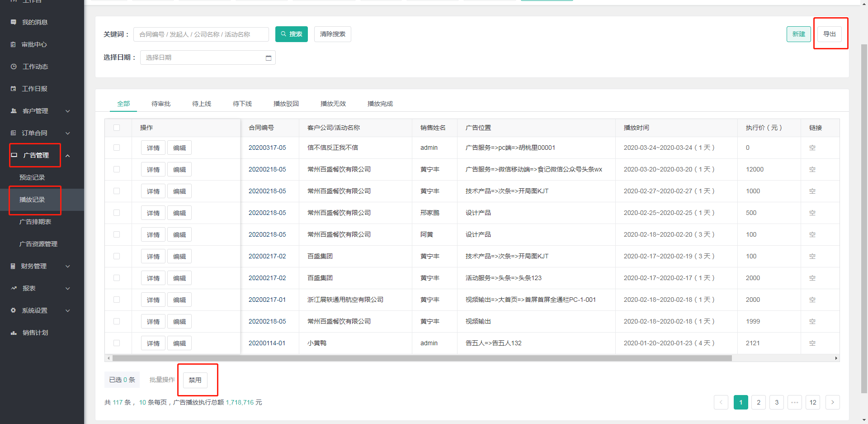Click the 销售计划 bar chart icon
This screenshot has height=424, width=868.
14,333
